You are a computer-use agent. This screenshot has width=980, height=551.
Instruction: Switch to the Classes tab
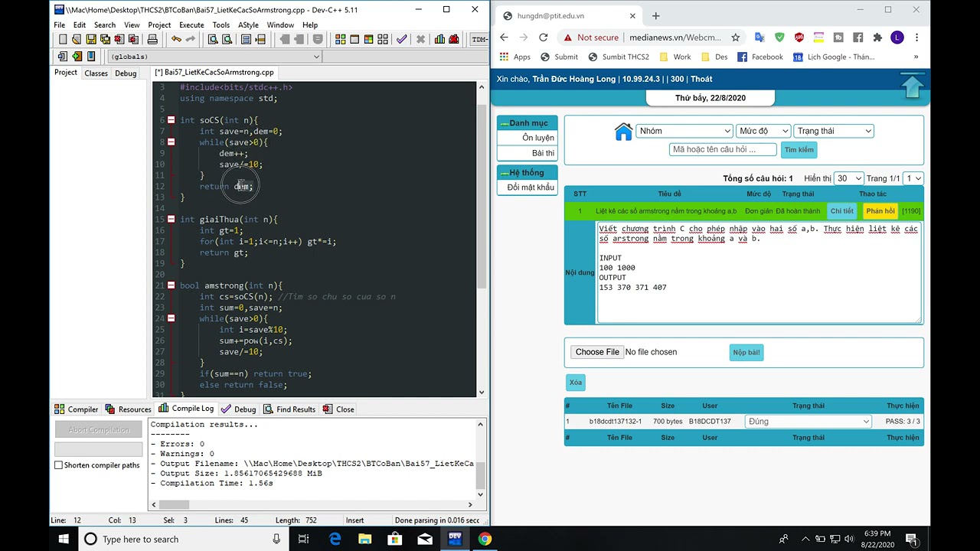tap(96, 73)
